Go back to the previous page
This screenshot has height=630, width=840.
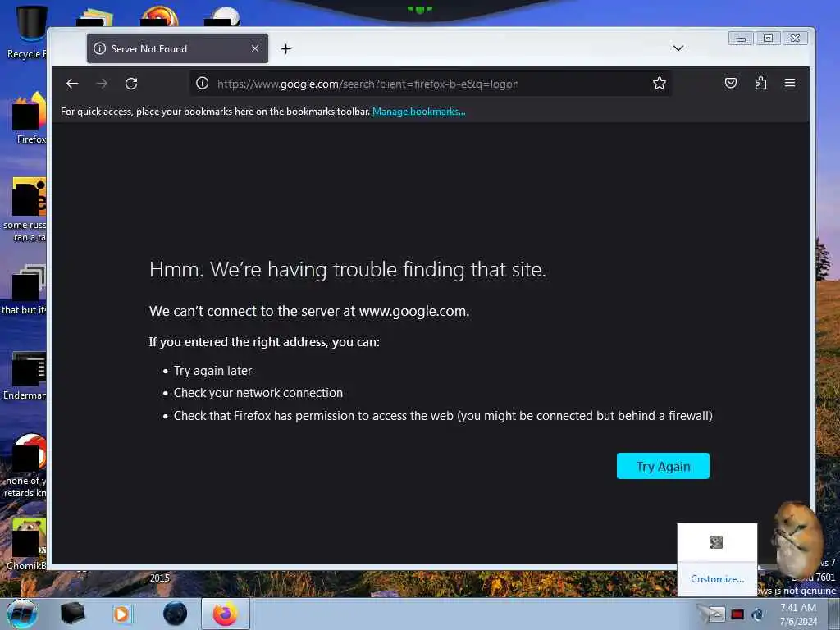72,84
